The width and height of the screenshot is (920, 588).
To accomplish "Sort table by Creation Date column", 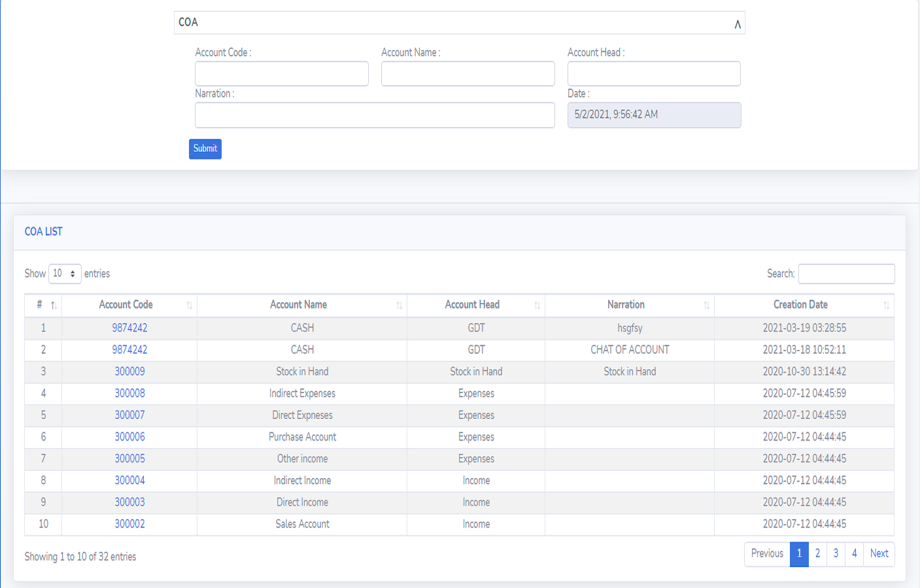I will 800,305.
